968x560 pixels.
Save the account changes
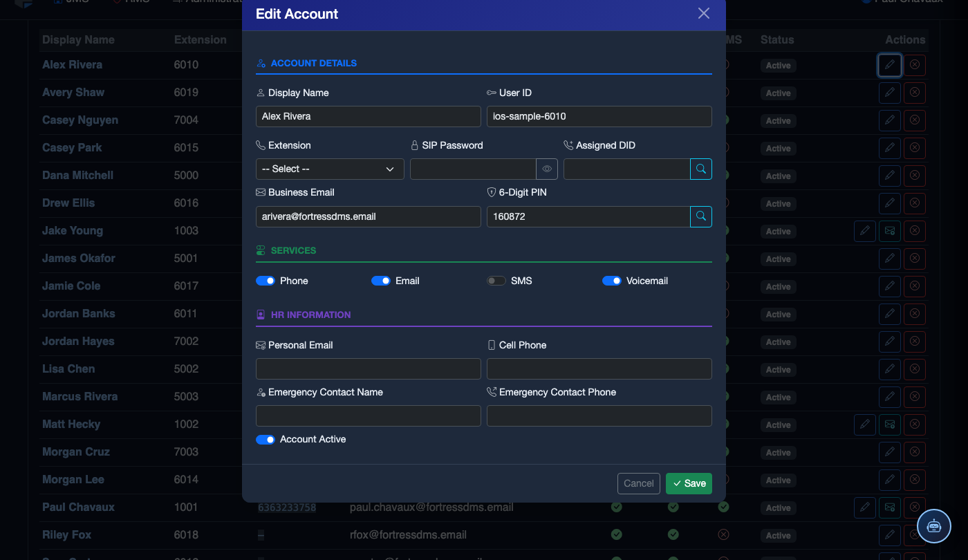coord(689,483)
